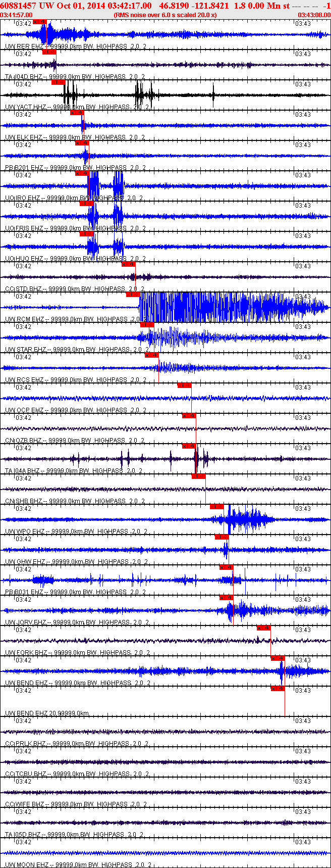Select the UO FRIS EHZ station label
This screenshot has height=868, width=331.
75,228
